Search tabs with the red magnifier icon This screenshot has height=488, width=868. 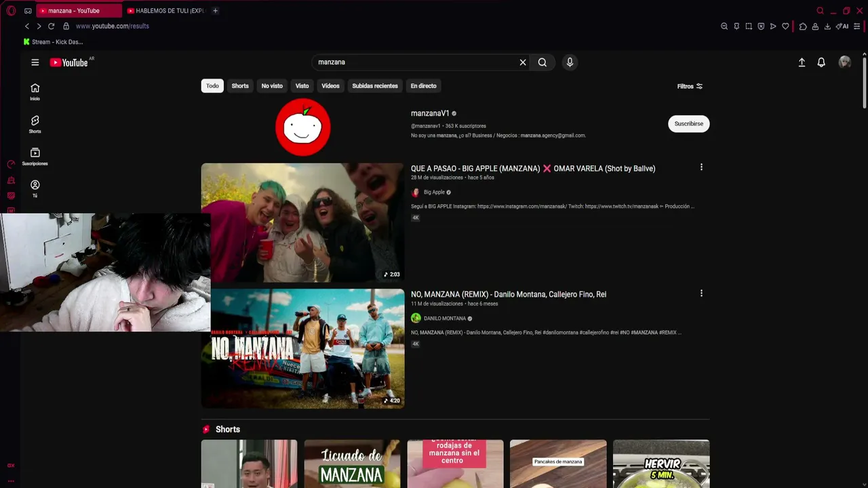pyautogui.click(x=820, y=11)
